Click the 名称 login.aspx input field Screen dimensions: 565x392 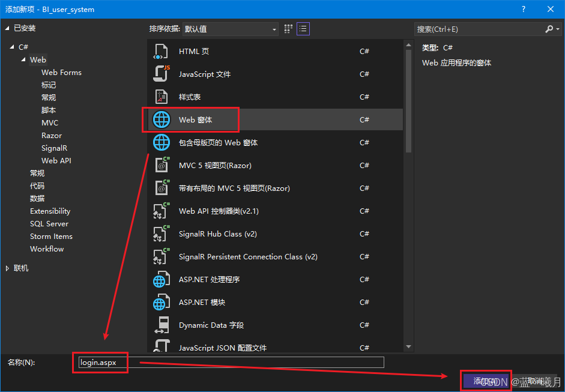click(231, 363)
